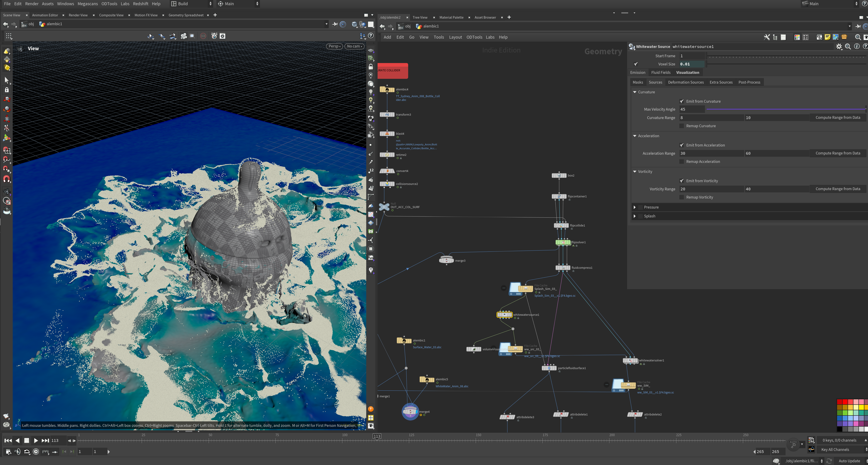Switch to the Geometry Spreadsheet tab
Screen dimensions: 868x465
pos(186,15)
